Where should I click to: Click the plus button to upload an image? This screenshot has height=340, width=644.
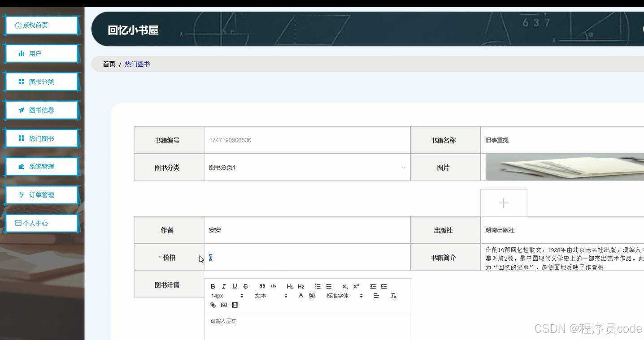(x=504, y=202)
